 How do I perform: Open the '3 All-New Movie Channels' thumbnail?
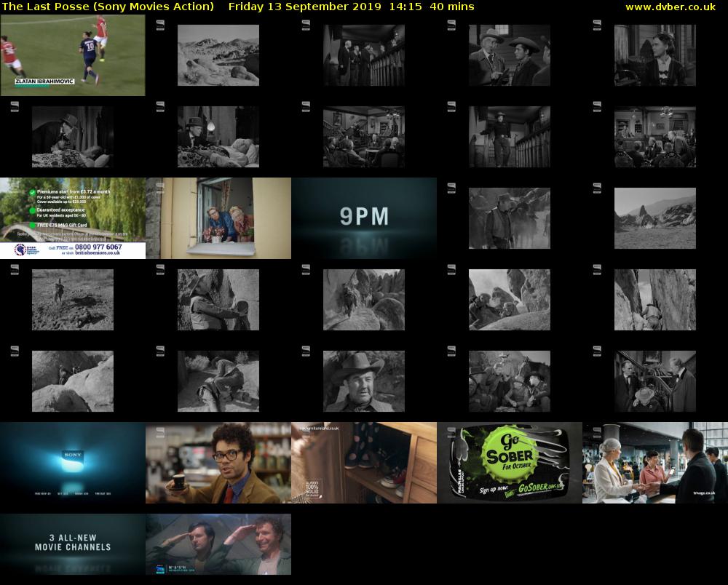[72, 544]
